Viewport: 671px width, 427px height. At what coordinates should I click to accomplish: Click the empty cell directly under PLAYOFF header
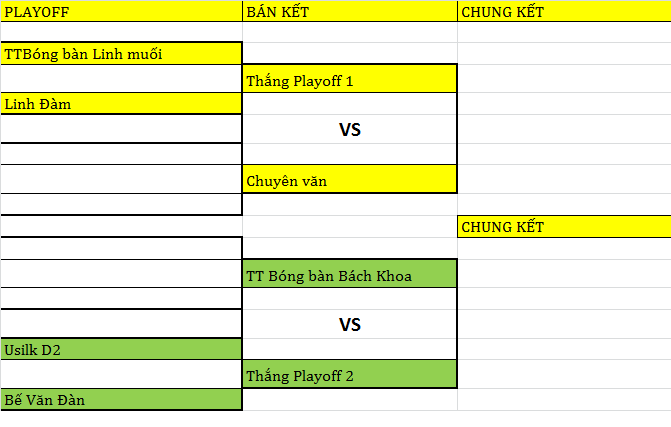pos(122,32)
